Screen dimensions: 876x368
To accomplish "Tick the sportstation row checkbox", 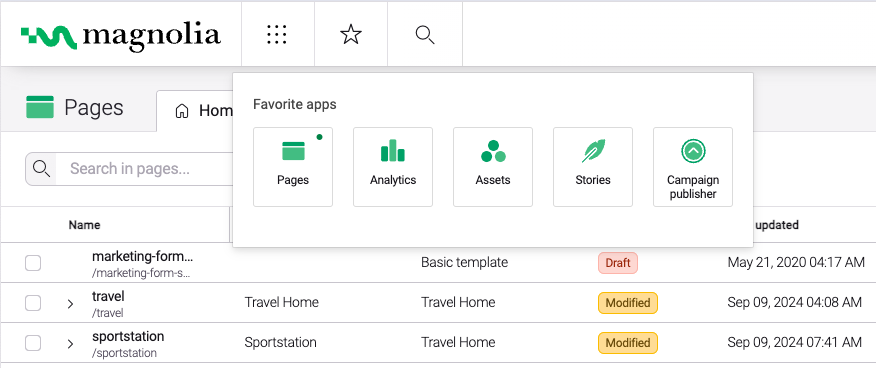I will click(x=33, y=343).
